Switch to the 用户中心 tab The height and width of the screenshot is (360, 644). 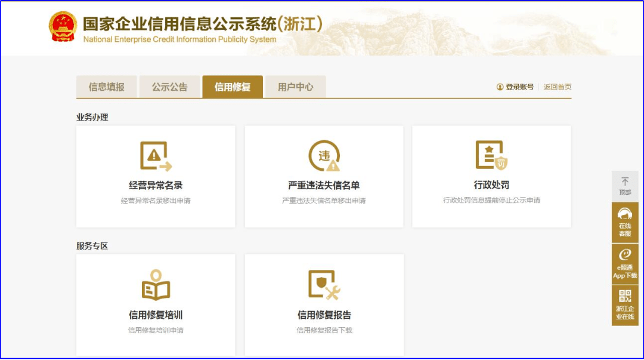pyautogui.click(x=295, y=86)
